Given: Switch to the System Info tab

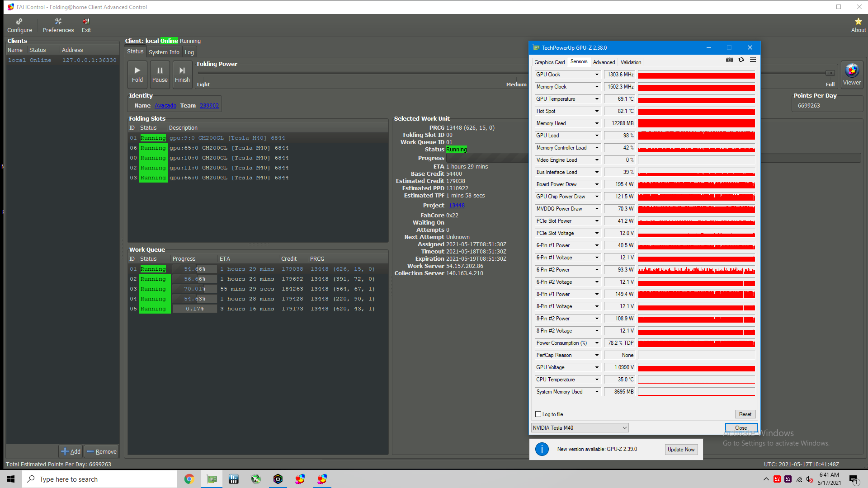Looking at the screenshot, I should tap(164, 52).
